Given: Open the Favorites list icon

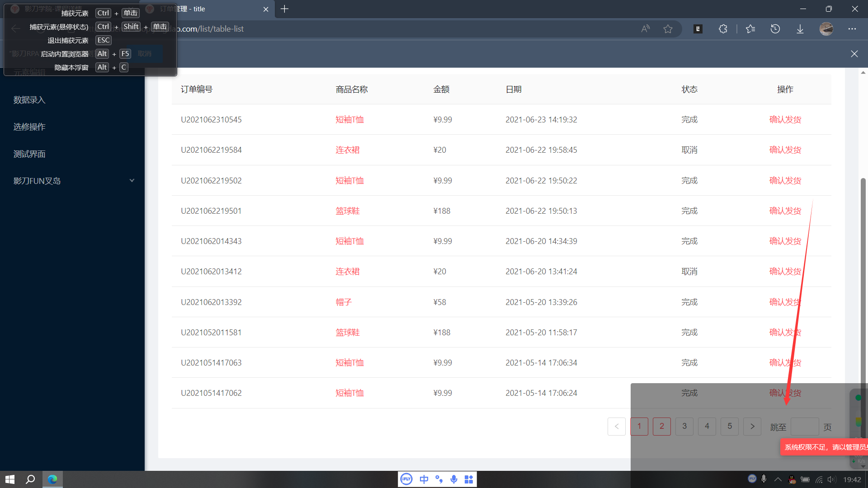Looking at the screenshot, I should pos(750,29).
